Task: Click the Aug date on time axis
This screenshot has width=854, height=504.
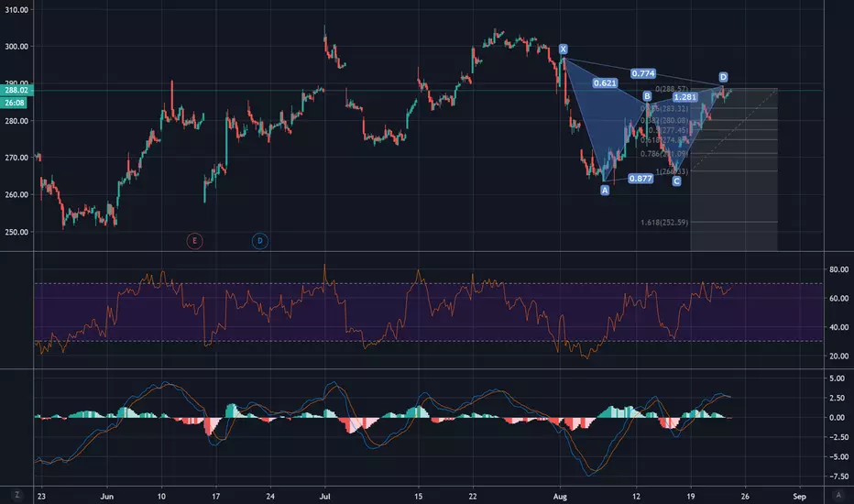Action: coord(560,497)
